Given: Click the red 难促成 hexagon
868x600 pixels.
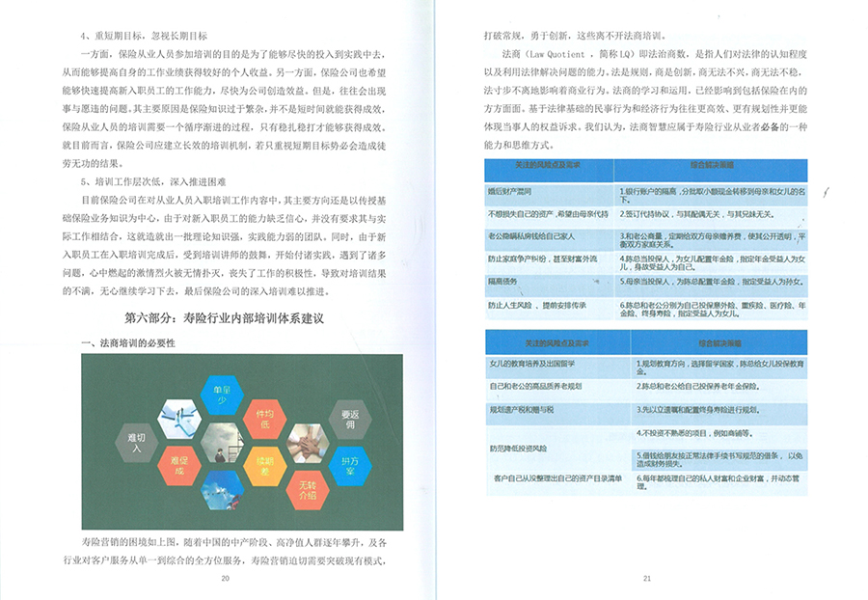Looking at the screenshot, I should [x=178, y=466].
